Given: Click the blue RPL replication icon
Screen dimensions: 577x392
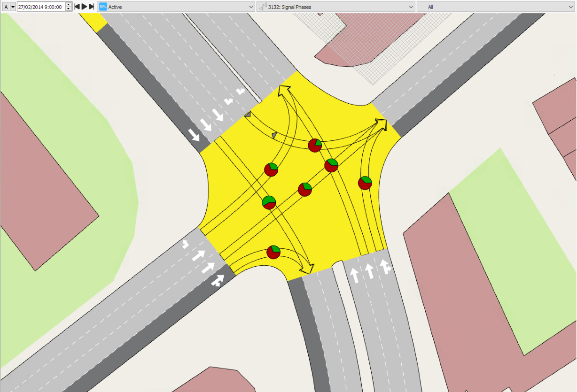Looking at the screenshot, I should pos(102,7).
